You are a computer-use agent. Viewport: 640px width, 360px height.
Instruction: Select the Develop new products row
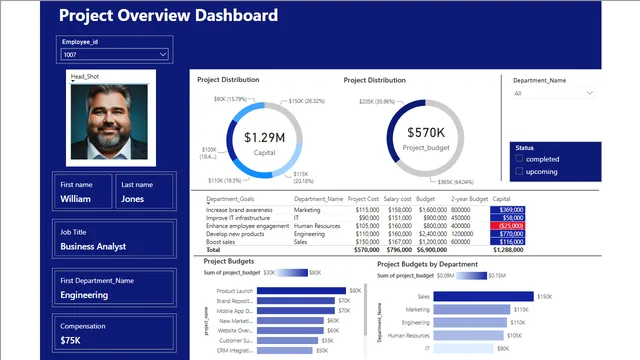(x=365, y=234)
